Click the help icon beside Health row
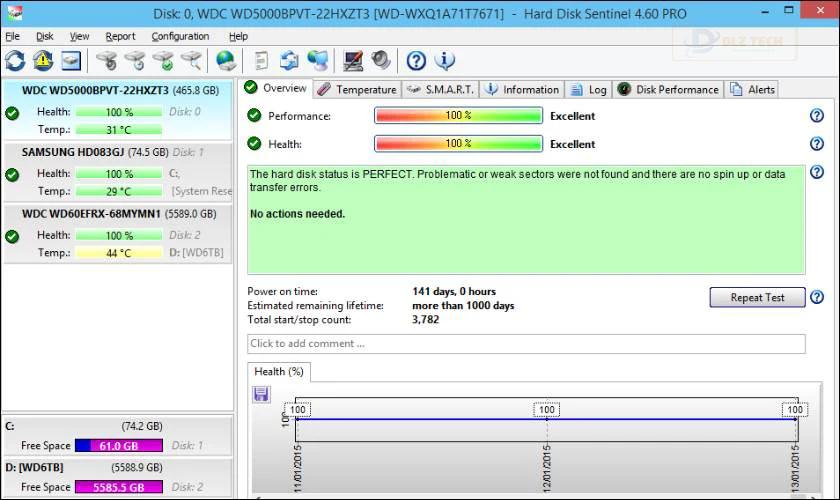The height and width of the screenshot is (500, 840). pyautogui.click(x=816, y=144)
